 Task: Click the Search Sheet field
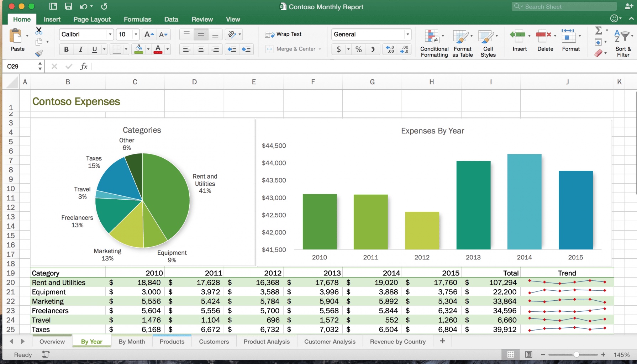pyautogui.click(x=566, y=6)
